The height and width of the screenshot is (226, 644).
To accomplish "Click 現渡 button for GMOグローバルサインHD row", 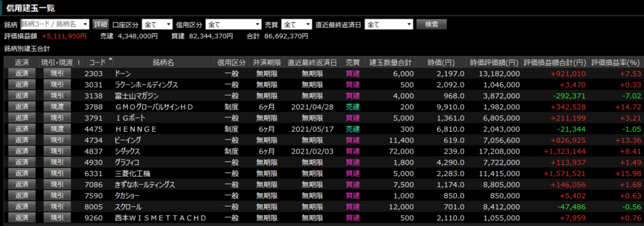I will tap(57, 107).
